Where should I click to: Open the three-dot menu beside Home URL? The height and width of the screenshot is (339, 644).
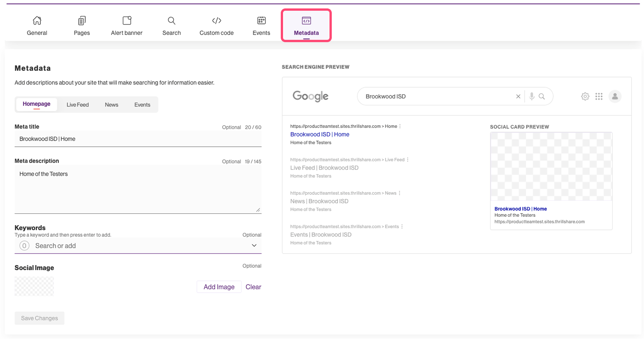pos(400,126)
